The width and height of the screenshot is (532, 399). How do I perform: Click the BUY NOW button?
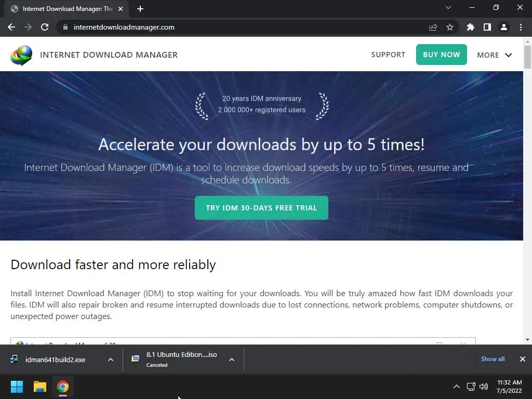(442, 55)
